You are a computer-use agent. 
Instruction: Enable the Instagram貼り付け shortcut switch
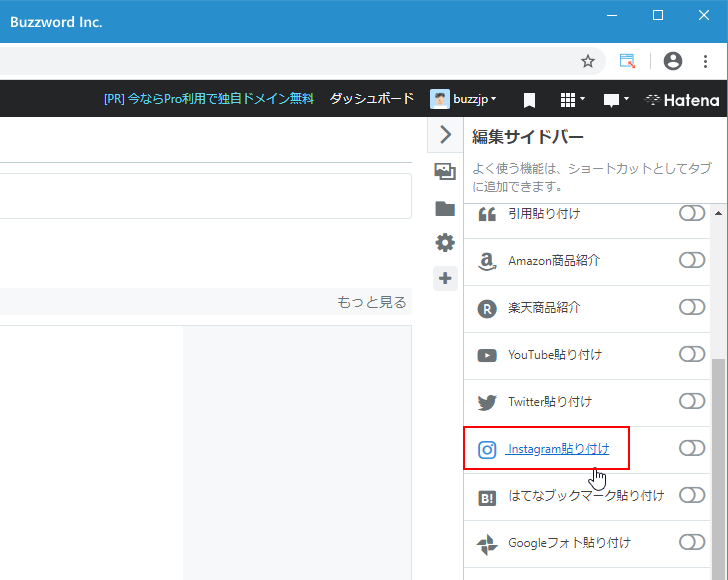click(692, 448)
